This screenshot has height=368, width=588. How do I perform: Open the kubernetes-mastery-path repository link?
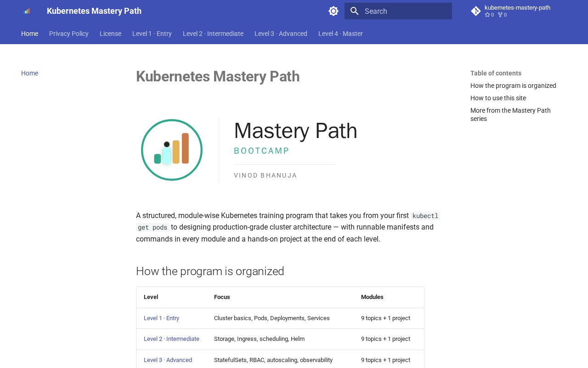(517, 7)
